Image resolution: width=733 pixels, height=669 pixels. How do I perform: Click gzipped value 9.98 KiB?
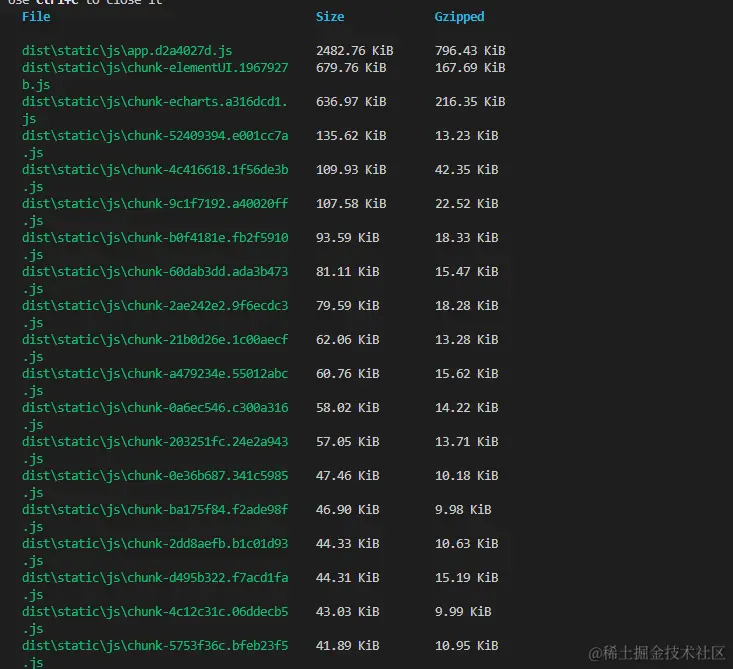463,510
